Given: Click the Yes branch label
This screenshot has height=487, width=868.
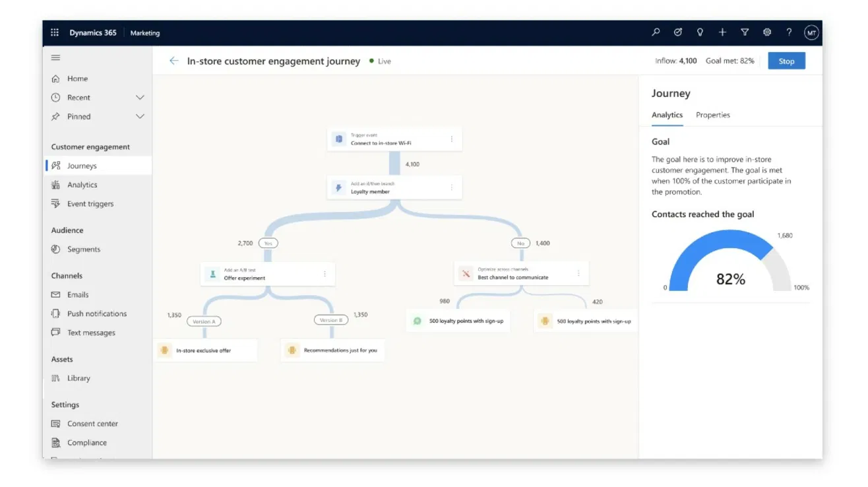Looking at the screenshot, I should point(268,243).
